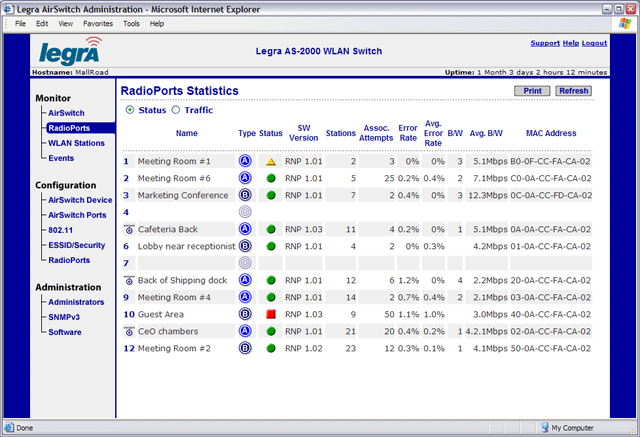
Task: Click the Legra logo
Action: coord(70,51)
